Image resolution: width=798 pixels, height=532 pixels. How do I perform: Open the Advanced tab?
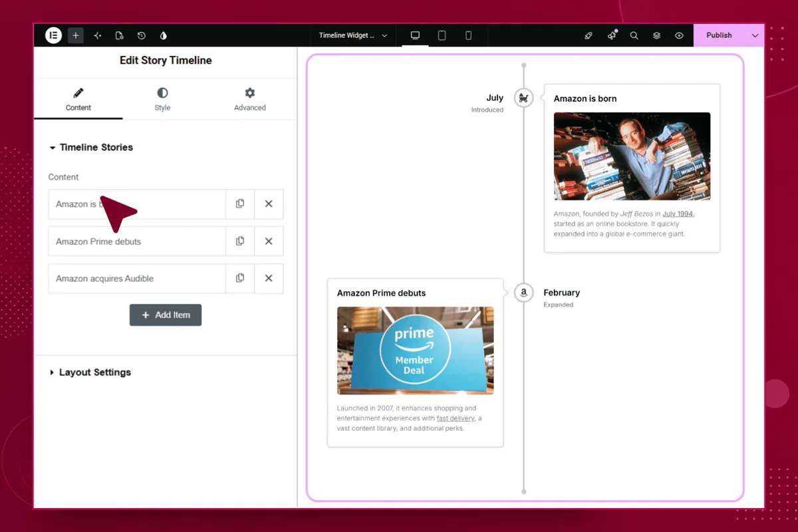click(x=249, y=100)
